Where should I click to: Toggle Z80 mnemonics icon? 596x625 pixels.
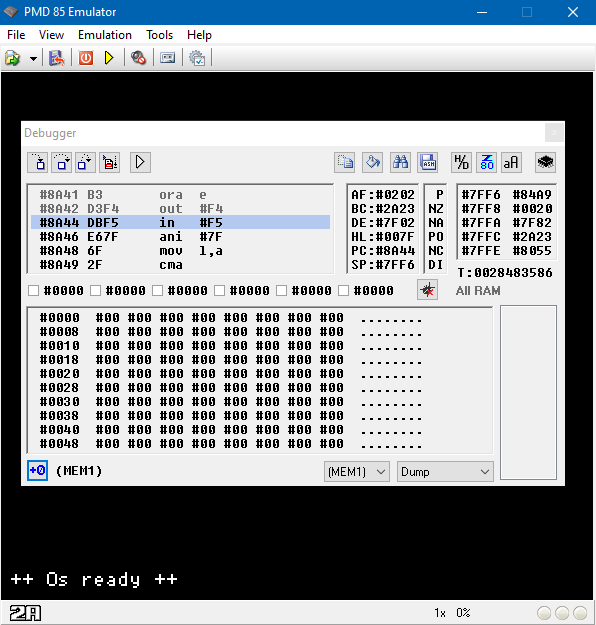[486, 162]
